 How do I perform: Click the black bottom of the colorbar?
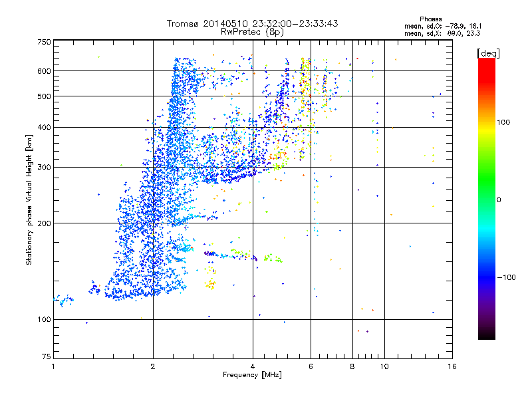click(x=487, y=334)
